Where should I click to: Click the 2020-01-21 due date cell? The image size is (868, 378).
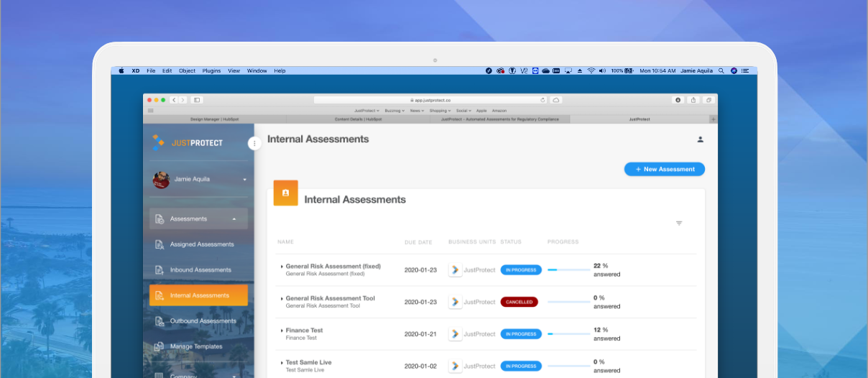click(420, 334)
